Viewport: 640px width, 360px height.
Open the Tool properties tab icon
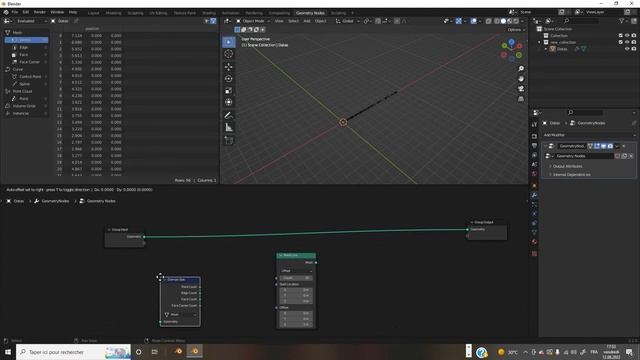point(534,124)
